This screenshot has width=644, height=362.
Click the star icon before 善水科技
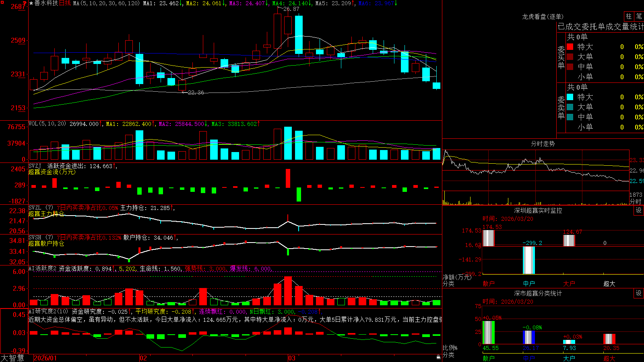pyautogui.click(x=31, y=3)
